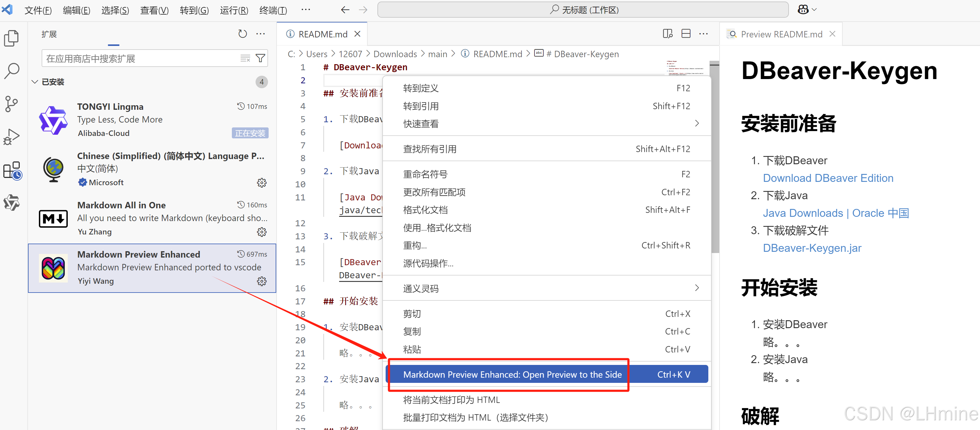The height and width of the screenshot is (430, 980).
Task: Click the 正在安装 badge on TONGYI Lingma
Action: click(x=250, y=133)
